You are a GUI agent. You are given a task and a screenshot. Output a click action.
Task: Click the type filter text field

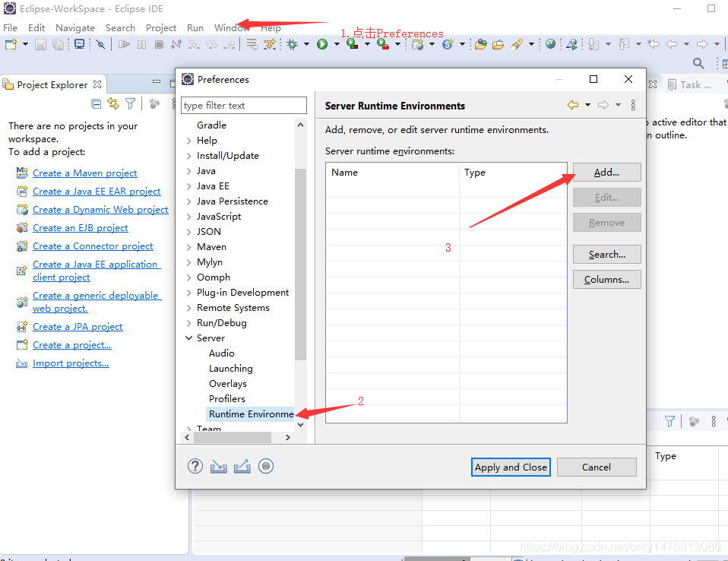click(244, 106)
